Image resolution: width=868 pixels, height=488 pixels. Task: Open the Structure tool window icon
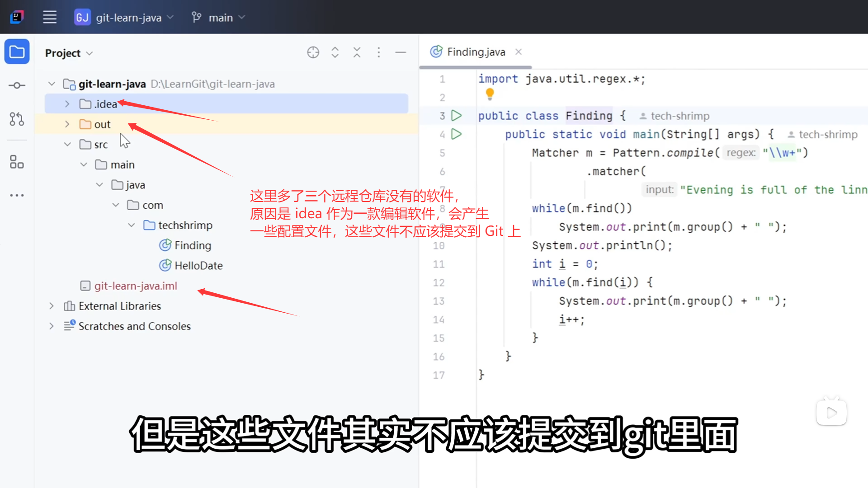pos(17,162)
